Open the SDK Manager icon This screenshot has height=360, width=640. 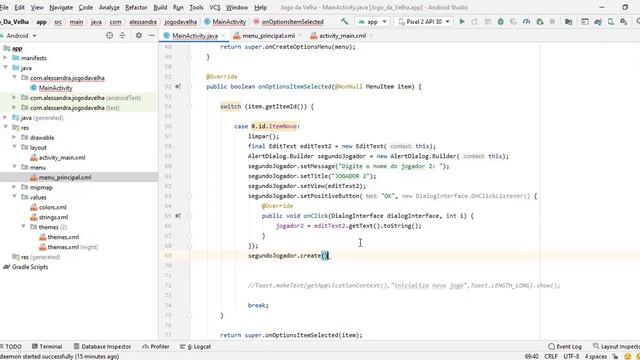pos(623,22)
